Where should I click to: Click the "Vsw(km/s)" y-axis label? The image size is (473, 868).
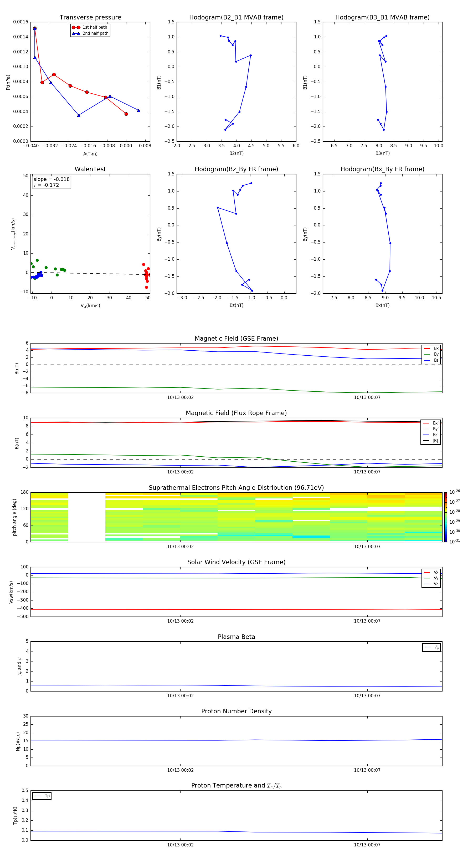tap(11, 592)
